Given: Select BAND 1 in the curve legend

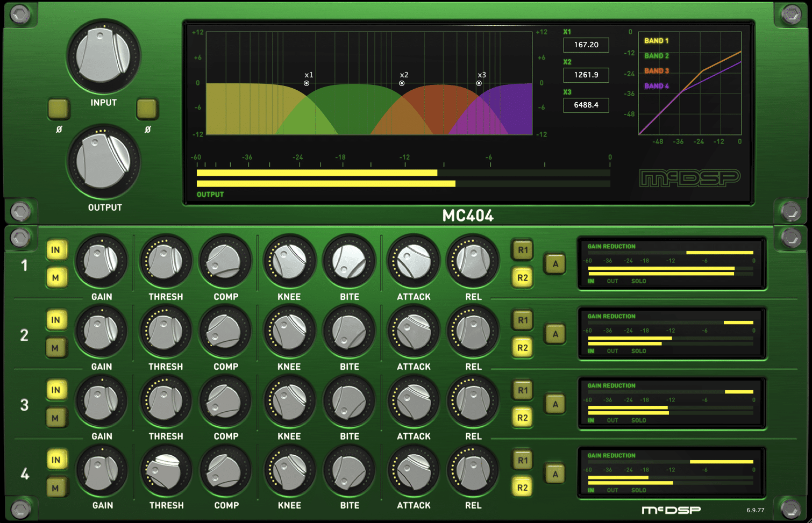Looking at the screenshot, I should click(x=656, y=41).
